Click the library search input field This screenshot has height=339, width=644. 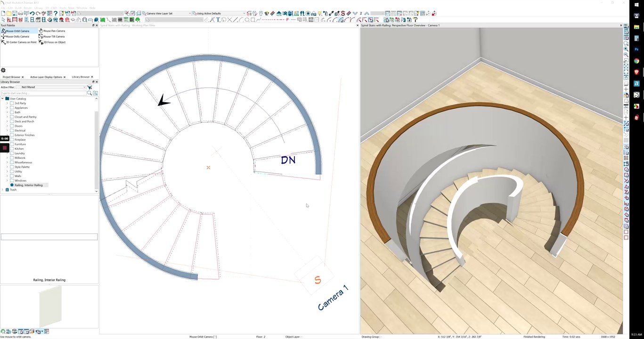click(43, 93)
